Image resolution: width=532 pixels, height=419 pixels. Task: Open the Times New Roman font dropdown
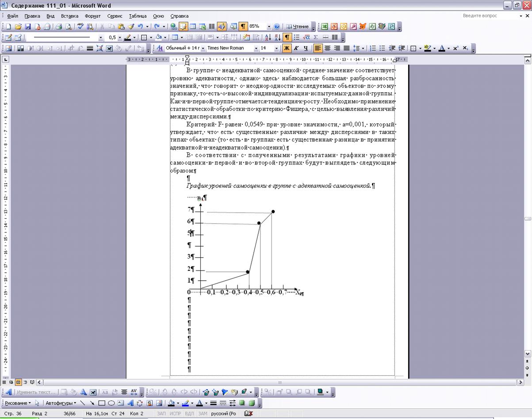(x=256, y=48)
